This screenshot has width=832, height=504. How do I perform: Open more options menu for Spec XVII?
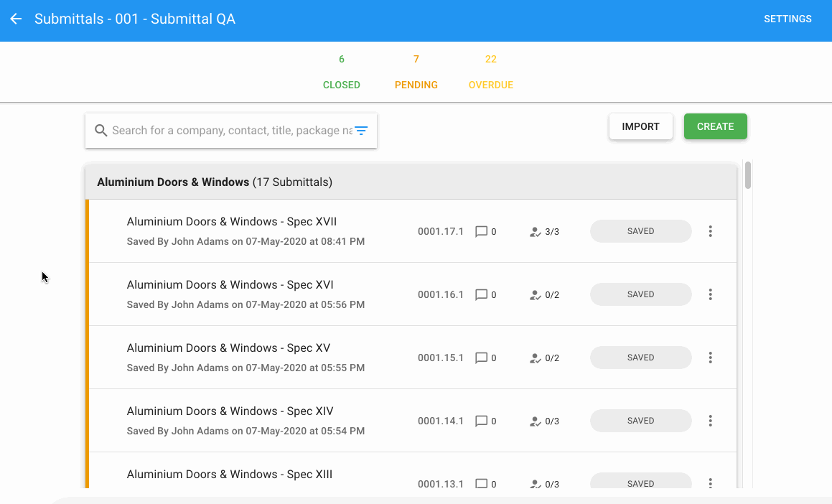coord(710,231)
